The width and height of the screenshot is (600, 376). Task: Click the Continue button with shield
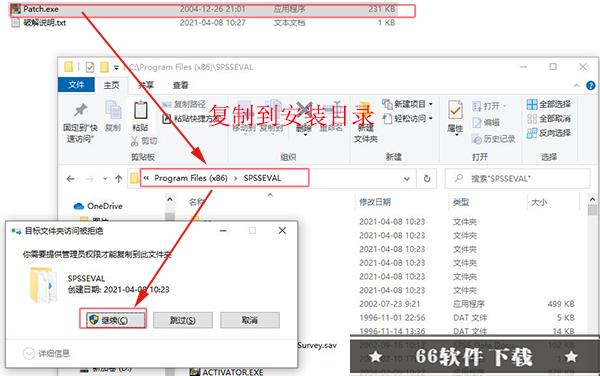(113, 320)
